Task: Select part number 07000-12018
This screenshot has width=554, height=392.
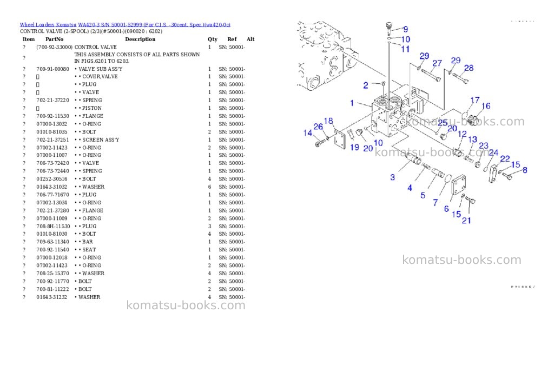Action: (x=51, y=258)
